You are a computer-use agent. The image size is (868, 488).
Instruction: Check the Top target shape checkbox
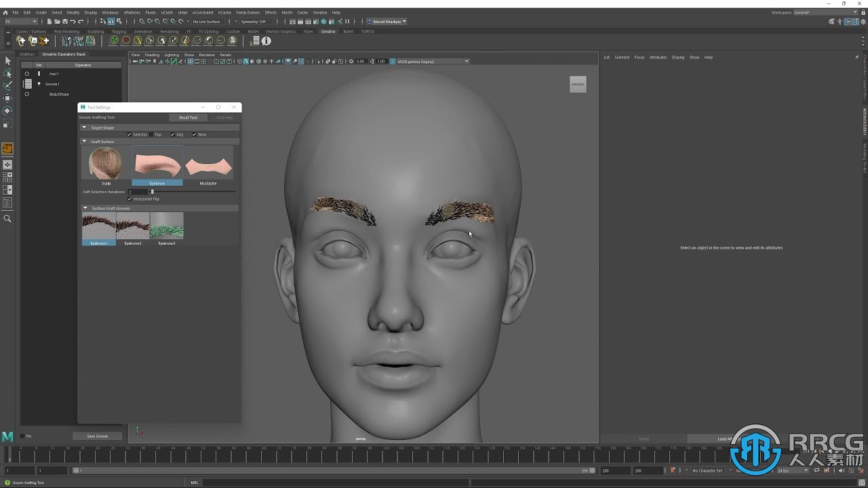click(151, 134)
